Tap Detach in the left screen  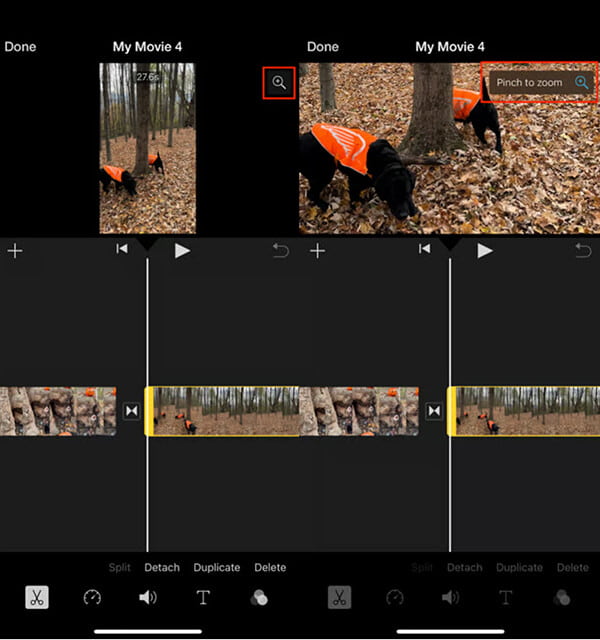click(x=162, y=567)
